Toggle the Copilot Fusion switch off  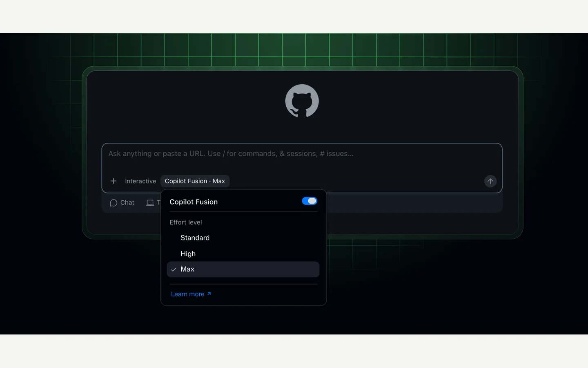[x=310, y=201]
